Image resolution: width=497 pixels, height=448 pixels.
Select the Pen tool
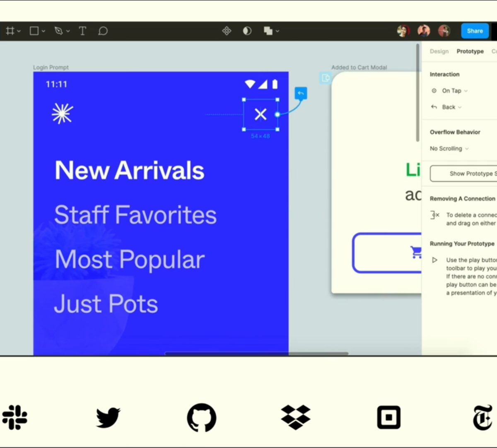pos(58,31)
